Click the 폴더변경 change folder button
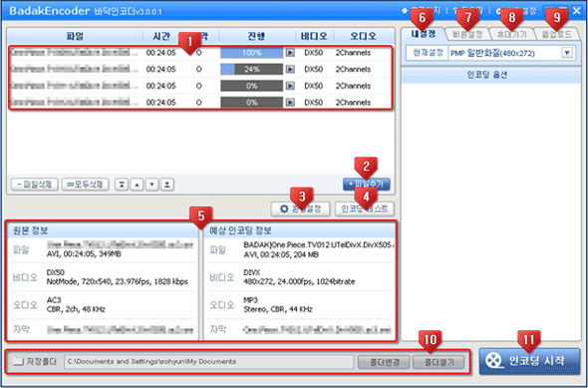Screen dimensions: 588x388 click(x=384, y=362)
